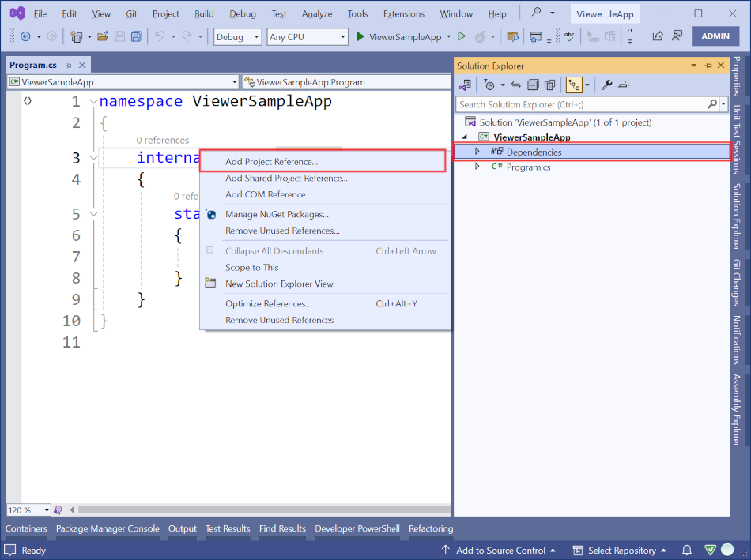Viewport: 751px width, 560px height.
Task: Open the search magnifier in title bar
Action: [537, 12]
